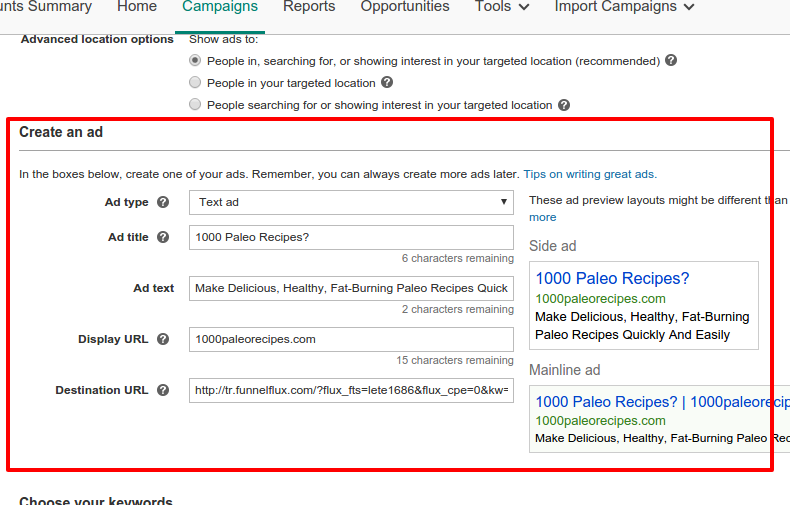
Task: Click the Ad title help icon
Action: [163, 237]
